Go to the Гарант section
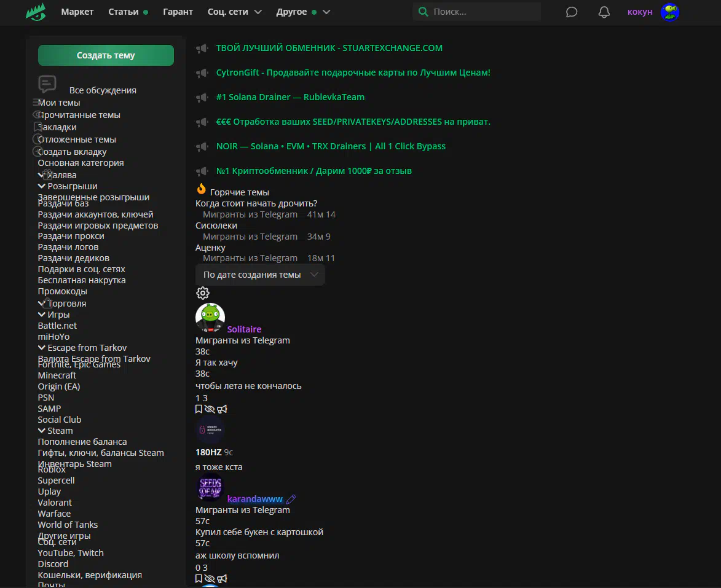Image resolution: width=721 pixels, height=588 pixels. 178,12
